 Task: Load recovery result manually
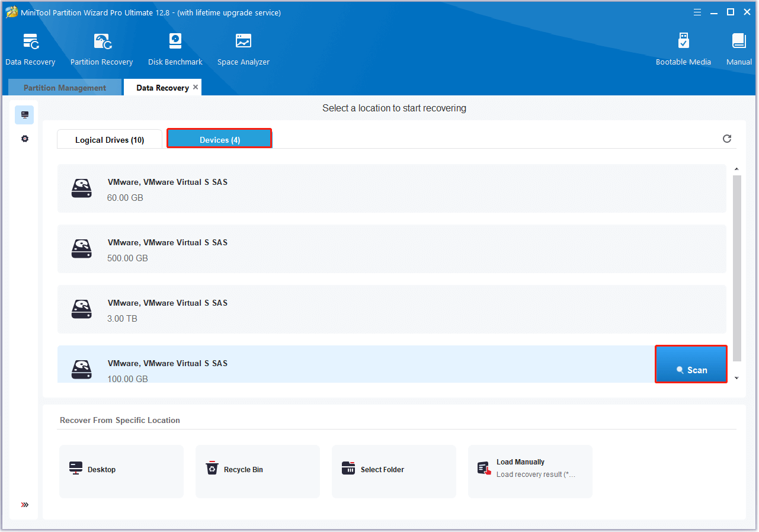530,472
